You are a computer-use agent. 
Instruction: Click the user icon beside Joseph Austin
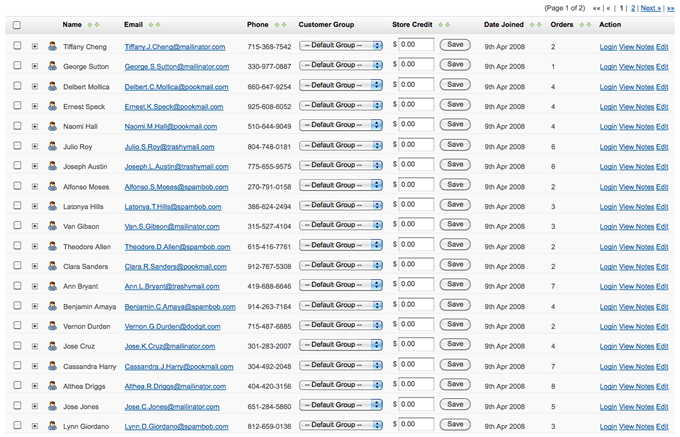[x=52, y=166]
